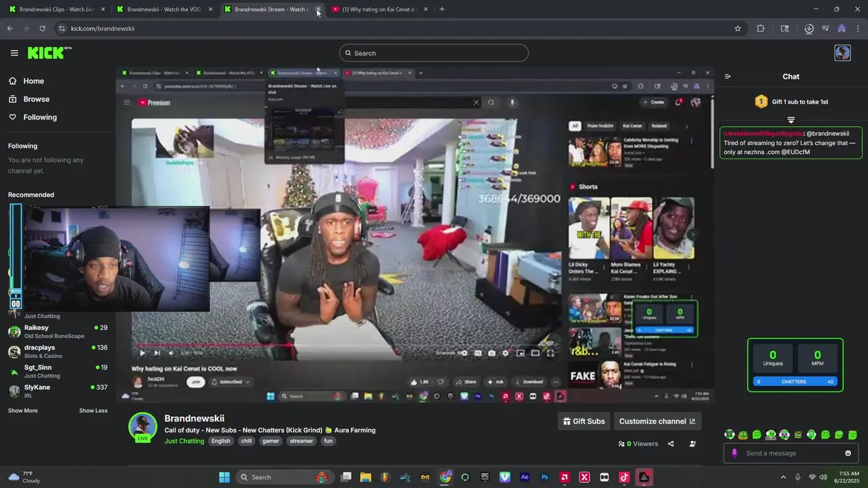Open the tab search icon in toolbar
The width and height of the screenshot is (868, 488).
click(785, 28)
